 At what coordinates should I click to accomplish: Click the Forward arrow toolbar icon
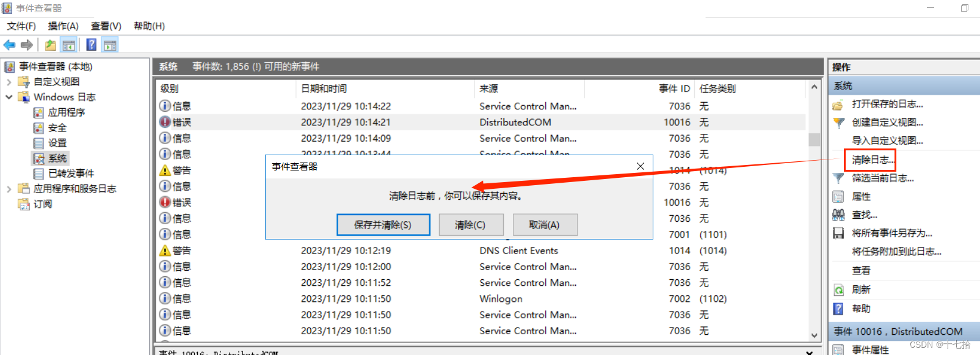[x=27, y=45]
